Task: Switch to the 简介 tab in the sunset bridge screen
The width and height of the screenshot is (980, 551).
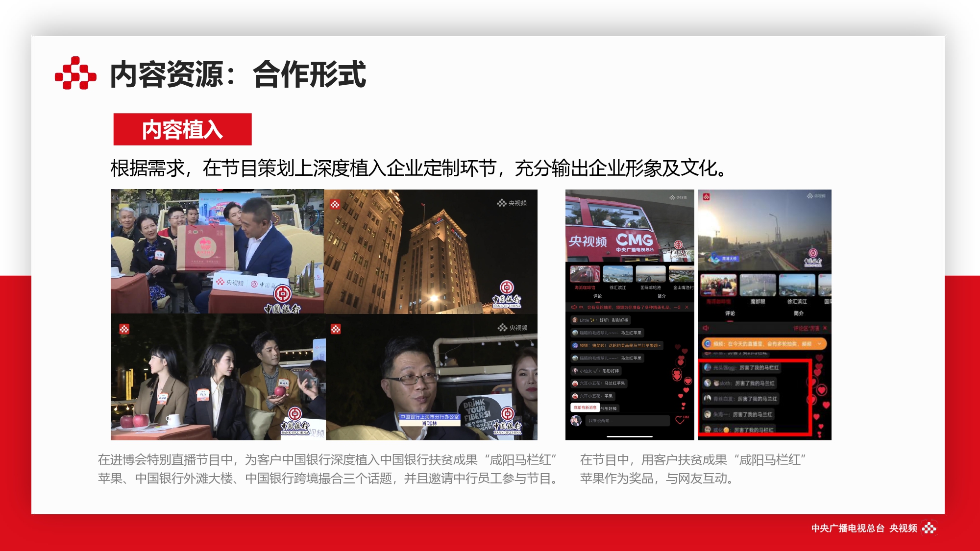Action: (x=799, y=313)
